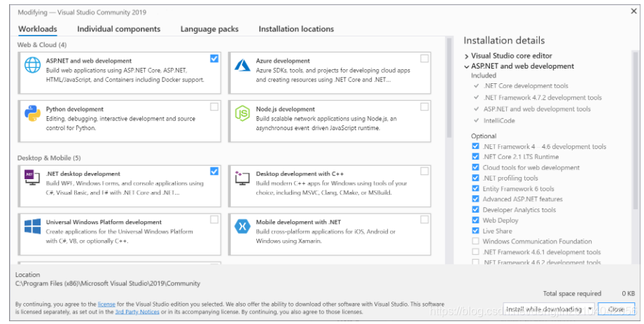Click the Desktop development with C++ icon
The image size is (644, 324).
242,178
